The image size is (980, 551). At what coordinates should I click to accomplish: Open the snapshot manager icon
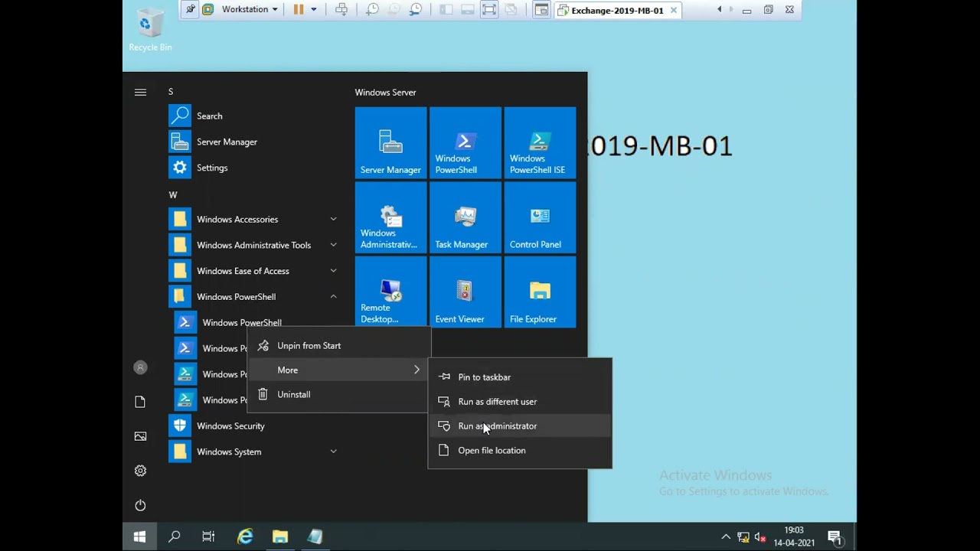416,10
